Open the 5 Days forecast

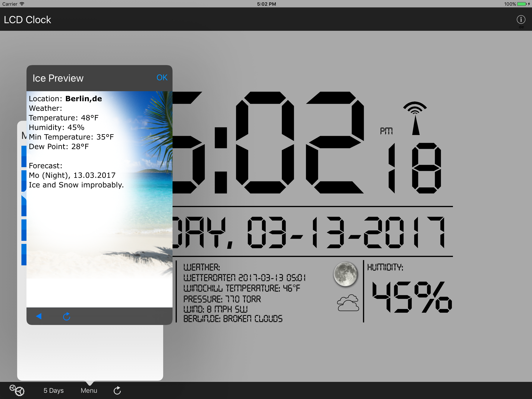(x=53, y=390)
